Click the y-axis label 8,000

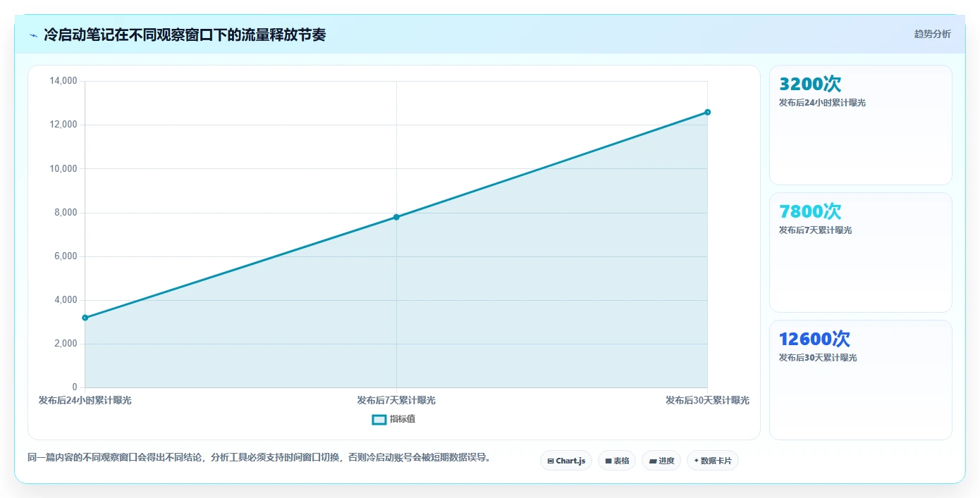point(66,213)
